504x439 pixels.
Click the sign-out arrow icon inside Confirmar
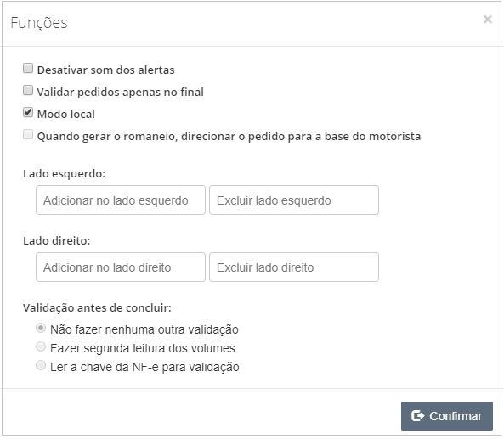click(x=418, y=416)
